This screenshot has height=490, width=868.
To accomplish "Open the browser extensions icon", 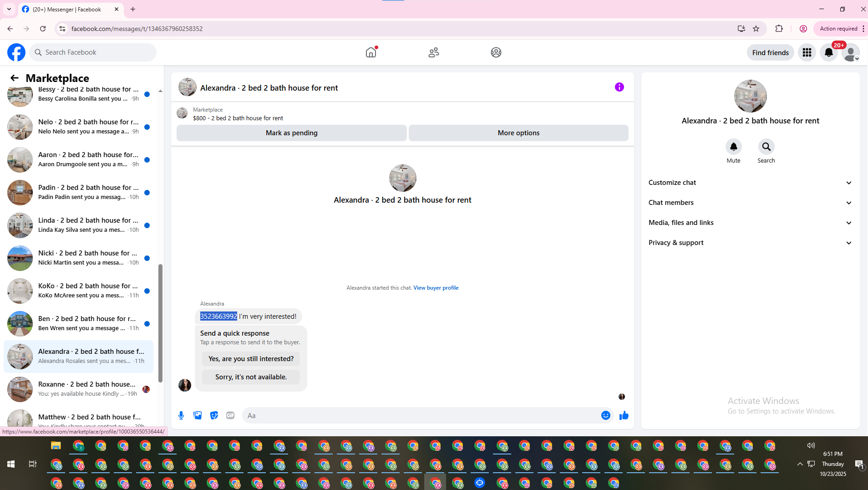I will [x=779, y=29].
